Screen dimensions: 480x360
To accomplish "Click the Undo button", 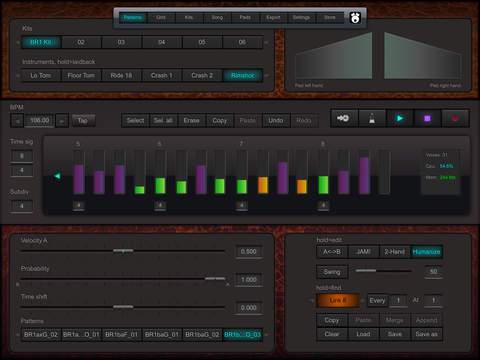I will [x=276, y=121].
